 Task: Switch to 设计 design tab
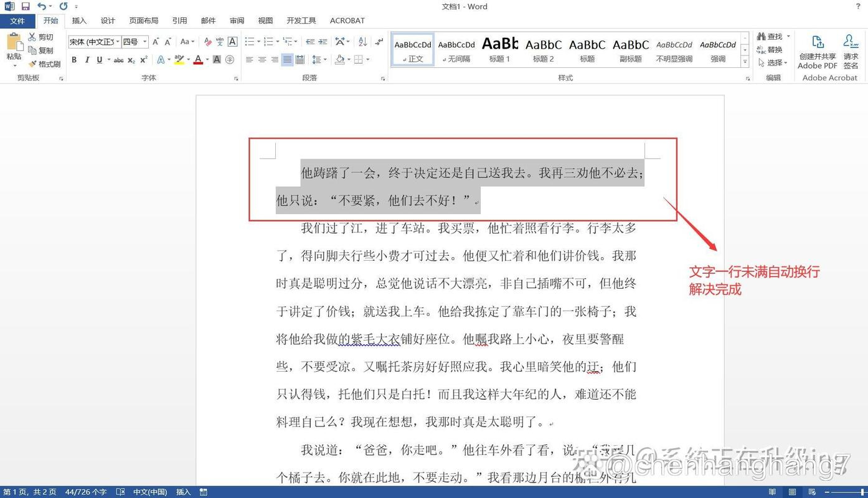coord(108,21)
